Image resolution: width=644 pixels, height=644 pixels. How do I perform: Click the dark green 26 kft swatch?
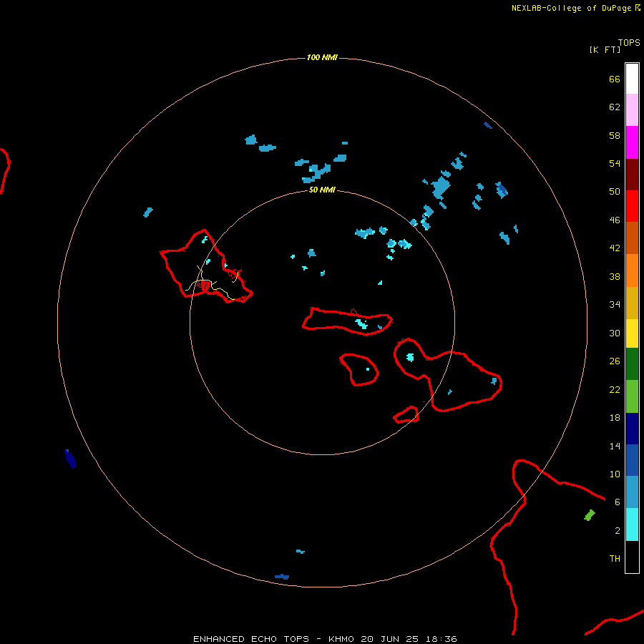[x=632, y=364]
